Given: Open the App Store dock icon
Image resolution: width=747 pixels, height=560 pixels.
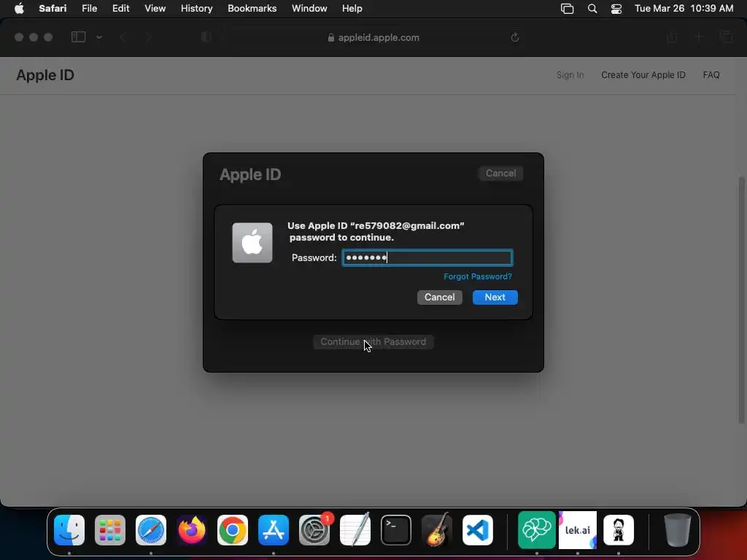Looking at the screenshot, I should (x=274, y=530).
